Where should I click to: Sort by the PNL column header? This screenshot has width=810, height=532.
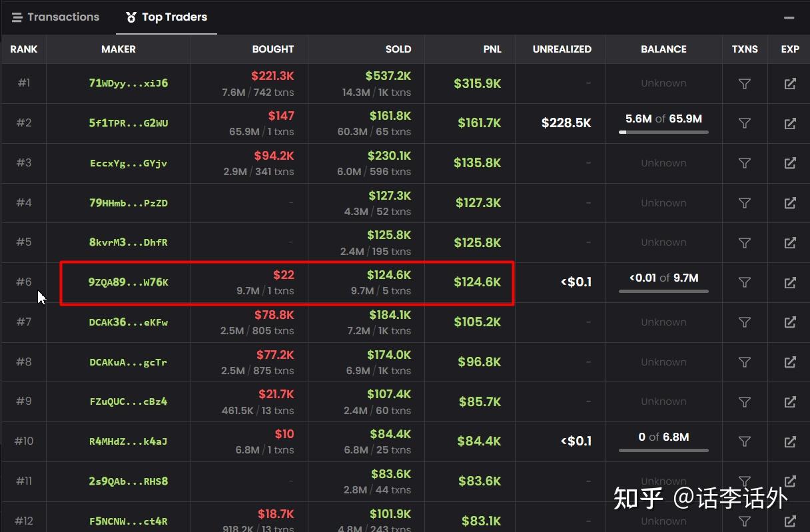coord(492,49)
